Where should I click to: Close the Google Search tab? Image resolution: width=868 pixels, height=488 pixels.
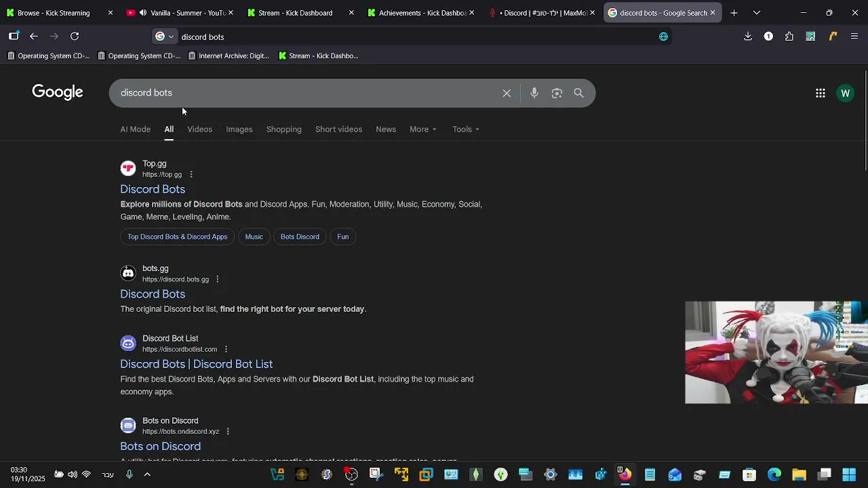click(x=712, y=13)
